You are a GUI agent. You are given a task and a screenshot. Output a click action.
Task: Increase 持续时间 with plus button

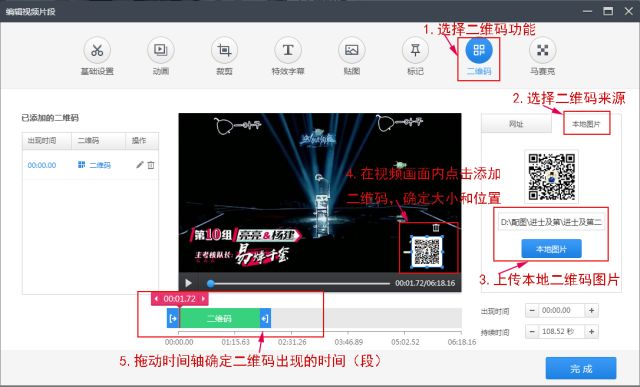pyautogui.click(x=591, y=331)
